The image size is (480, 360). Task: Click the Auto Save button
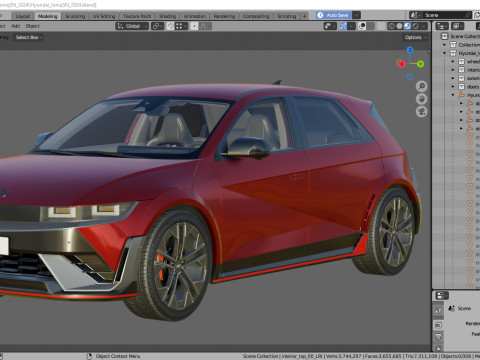coord(333,15)
